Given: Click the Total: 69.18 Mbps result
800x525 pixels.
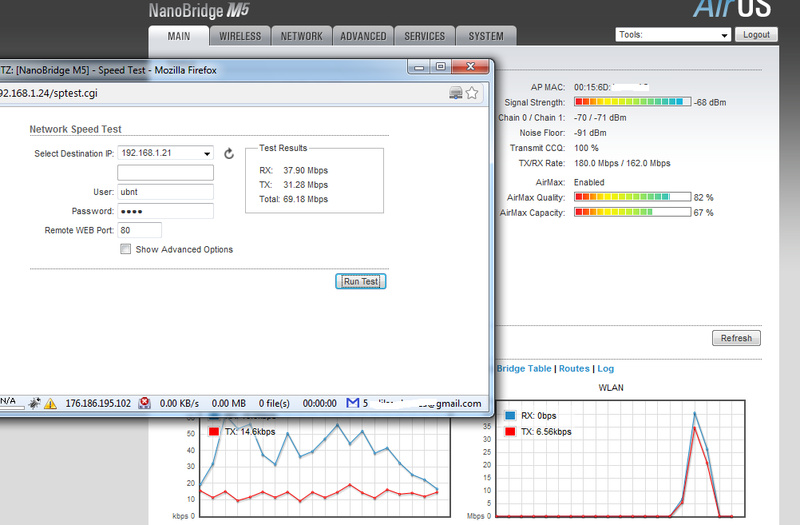Looking at the screenshot, I should tap(293, 199).
